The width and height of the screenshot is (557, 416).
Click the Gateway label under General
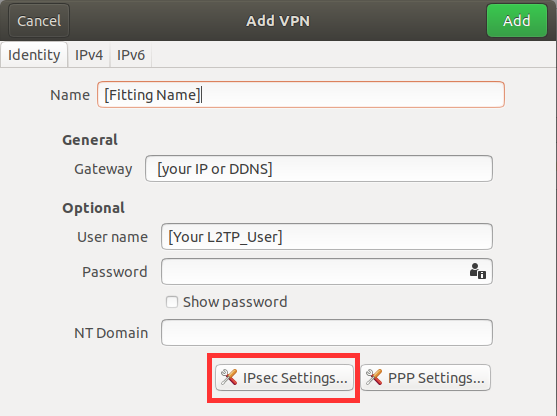(103, 169)
